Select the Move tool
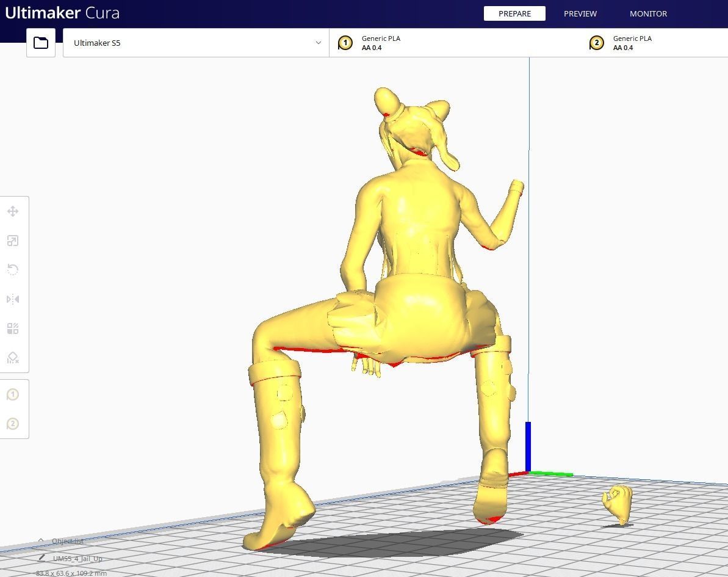The image size is (728, 577). 13,211
